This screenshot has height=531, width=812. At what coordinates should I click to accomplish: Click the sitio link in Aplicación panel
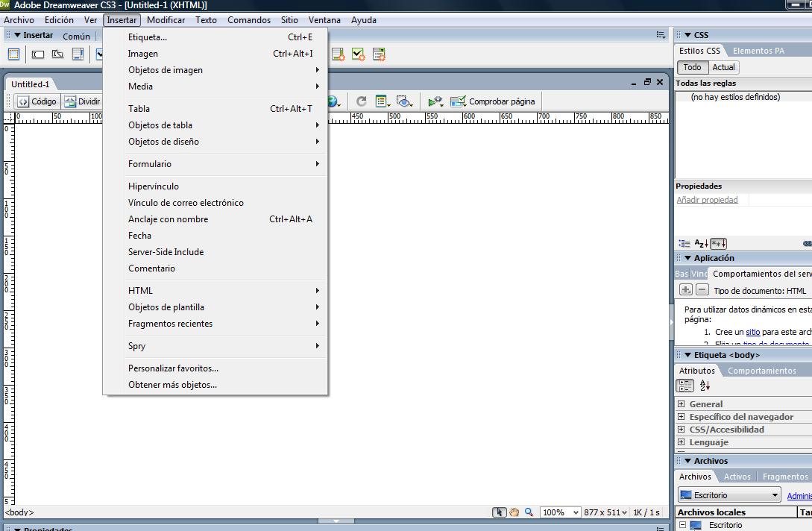753,332
